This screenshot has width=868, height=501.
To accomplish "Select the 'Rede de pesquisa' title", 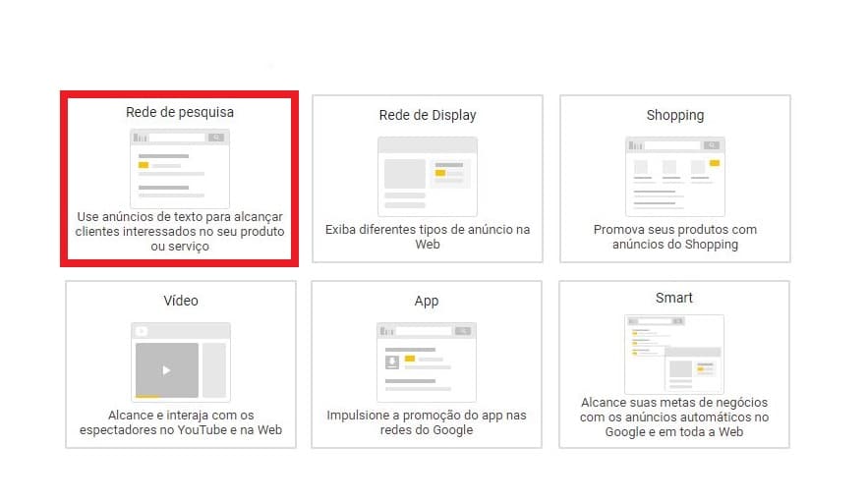I will point(180,112).
